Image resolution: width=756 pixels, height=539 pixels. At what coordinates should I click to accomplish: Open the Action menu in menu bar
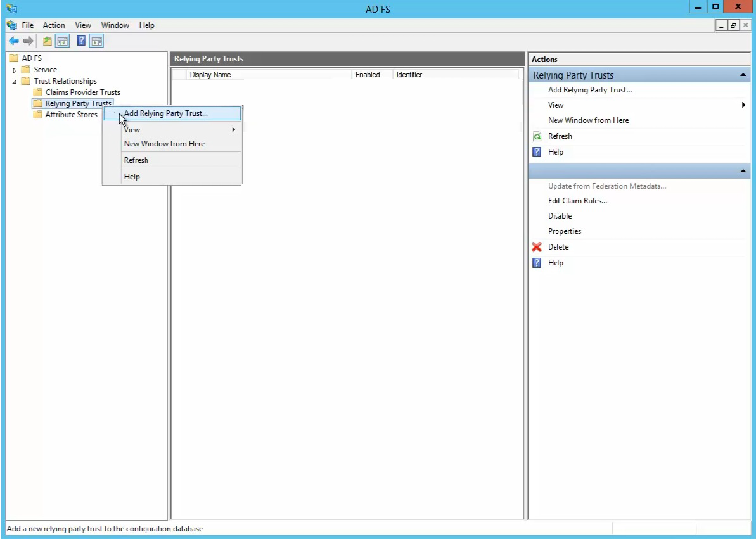(x=54, y=25)
